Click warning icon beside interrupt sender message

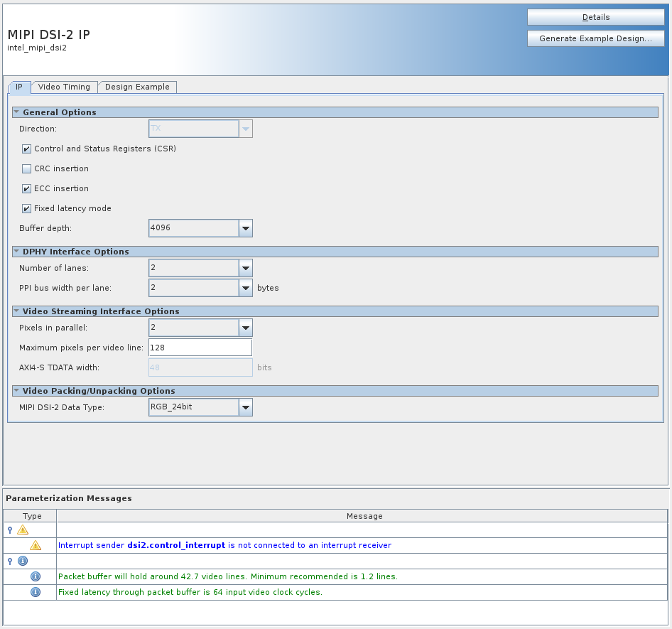[36, 545]
